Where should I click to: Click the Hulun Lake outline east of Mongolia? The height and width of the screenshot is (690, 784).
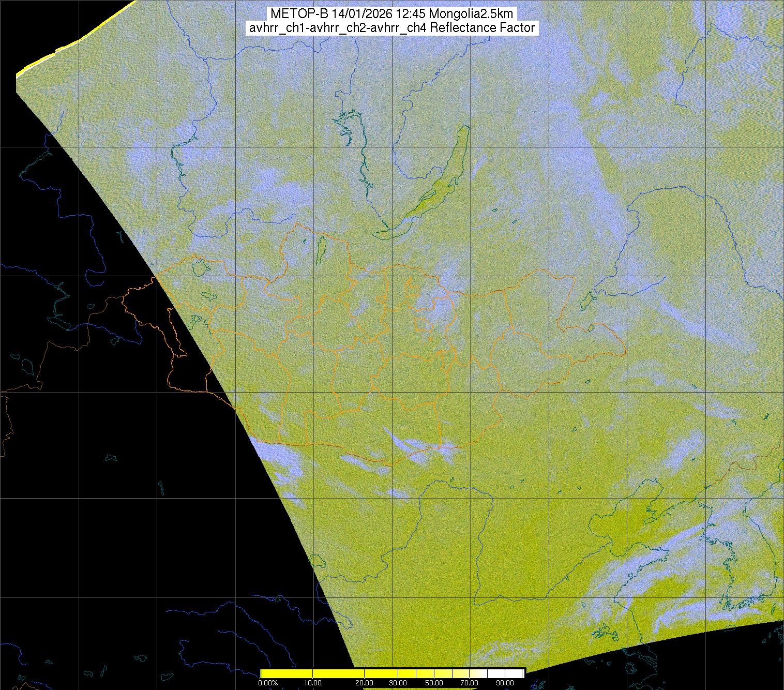click(x=587, y=299)
